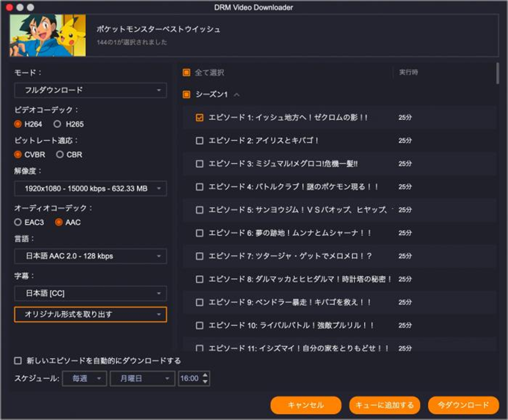Check エピソード 5 サンヨウジム checkbox

[x=200, y=210]
